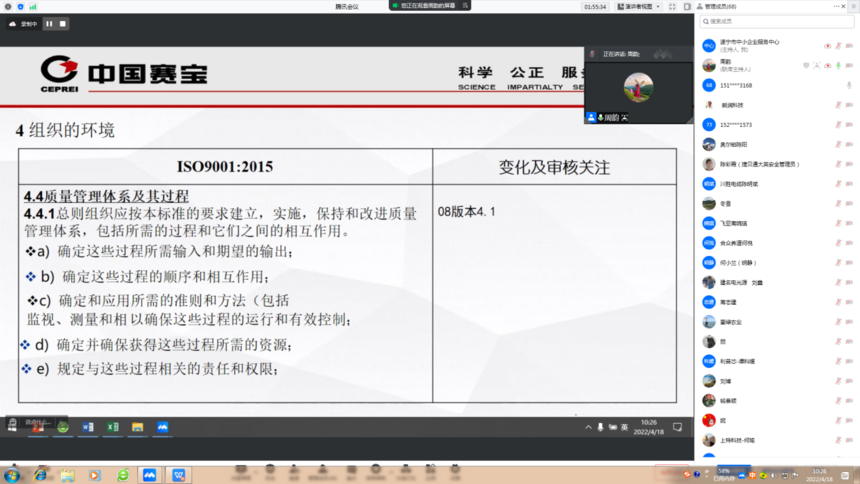Toggle camera for 周韵 co-host
860x484 pixels.
(849, 65)
